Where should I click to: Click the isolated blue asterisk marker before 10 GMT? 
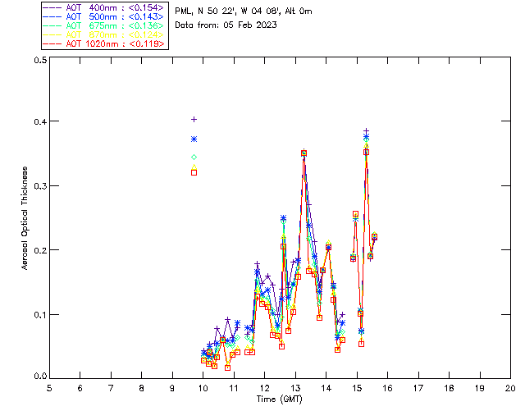194,139
